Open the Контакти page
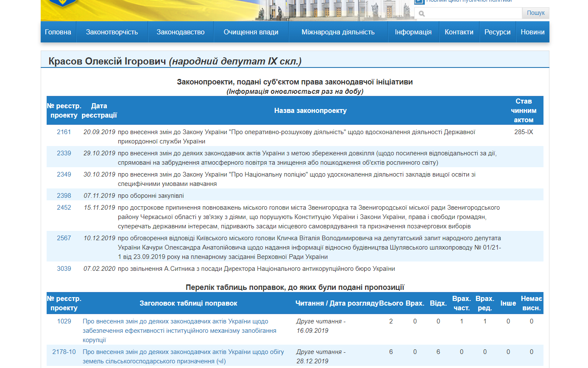This screenshot has height=368, width=588. pyautogui.click(x=459, y=32)
